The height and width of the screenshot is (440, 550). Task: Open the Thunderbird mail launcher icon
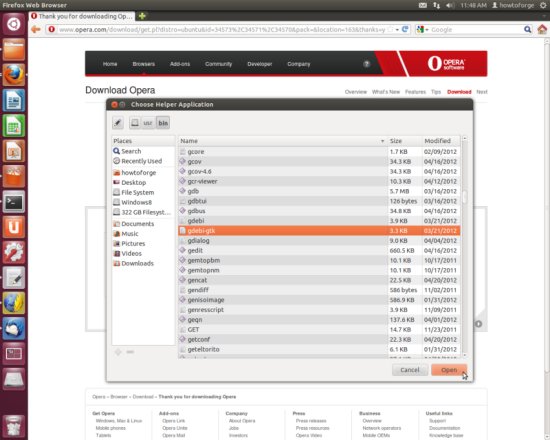click(x=14, y=328)
